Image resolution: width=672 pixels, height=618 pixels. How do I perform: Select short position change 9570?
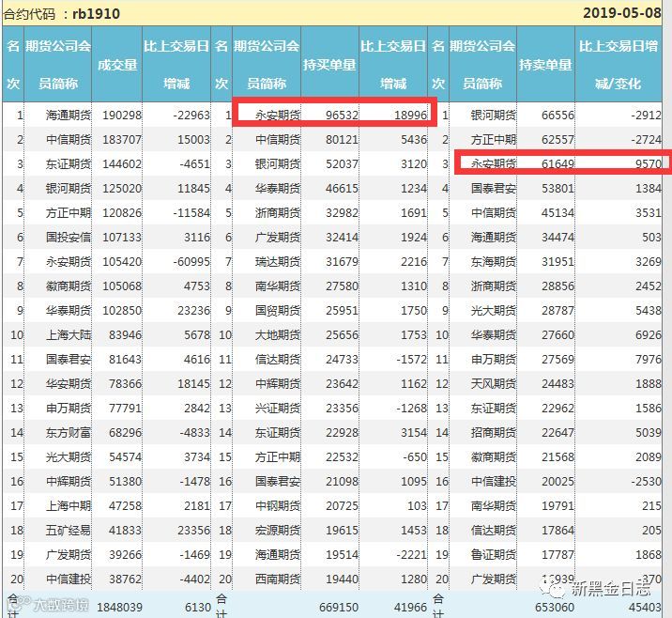pos(649,163)
